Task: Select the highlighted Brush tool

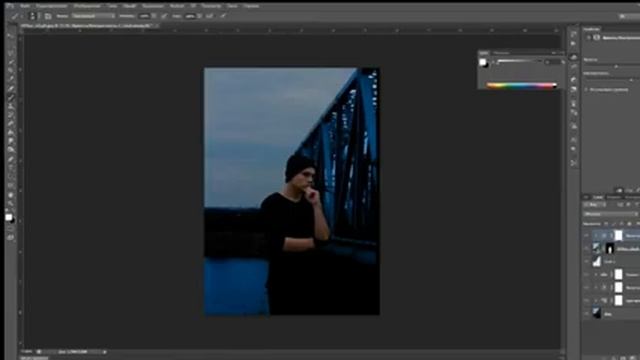Action: (x=10, y=97)
